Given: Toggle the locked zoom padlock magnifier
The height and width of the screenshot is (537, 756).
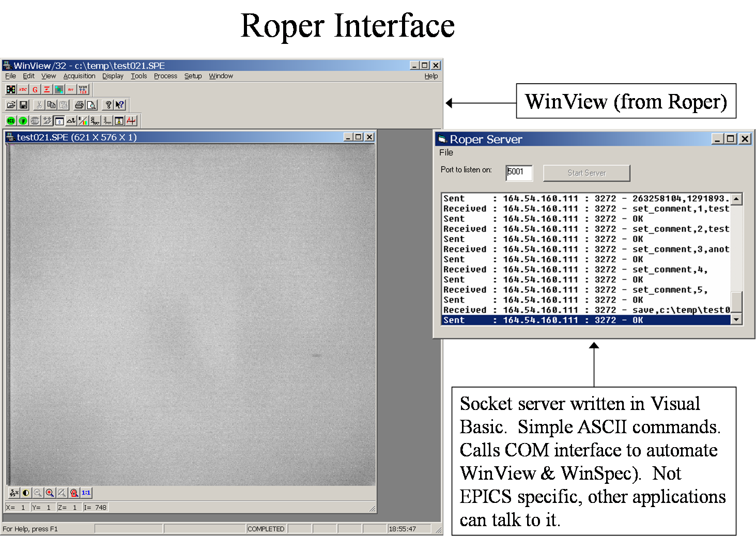Looking at the screenshot, I should [74, 493].
